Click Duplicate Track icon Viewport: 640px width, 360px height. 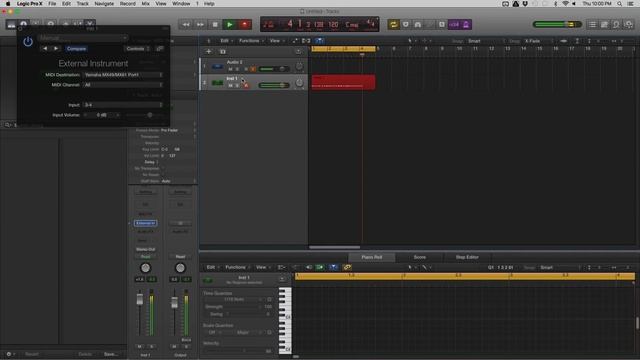tap(222, 51)
